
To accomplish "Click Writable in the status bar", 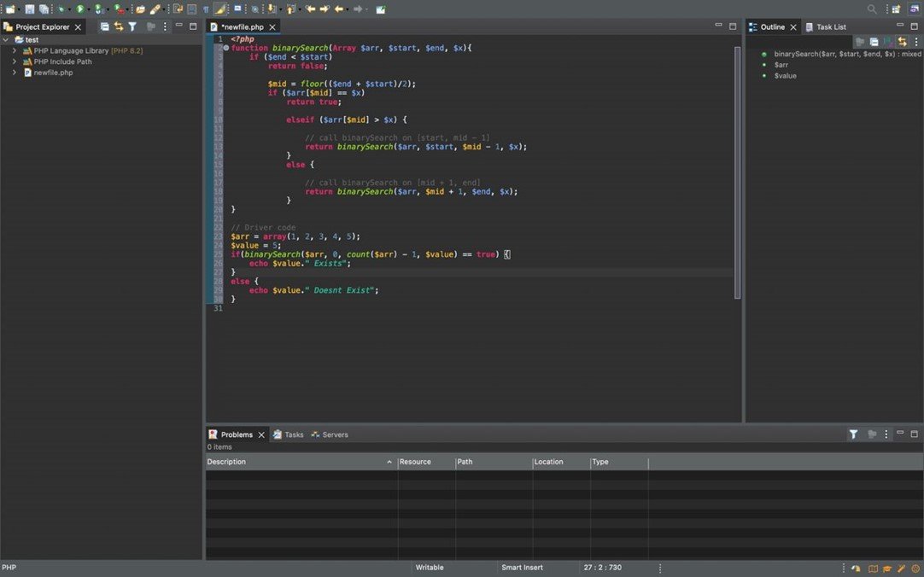I will coord(430,568).
